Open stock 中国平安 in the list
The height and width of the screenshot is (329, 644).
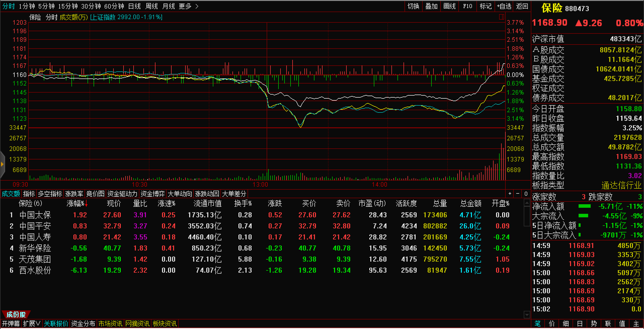35,226
